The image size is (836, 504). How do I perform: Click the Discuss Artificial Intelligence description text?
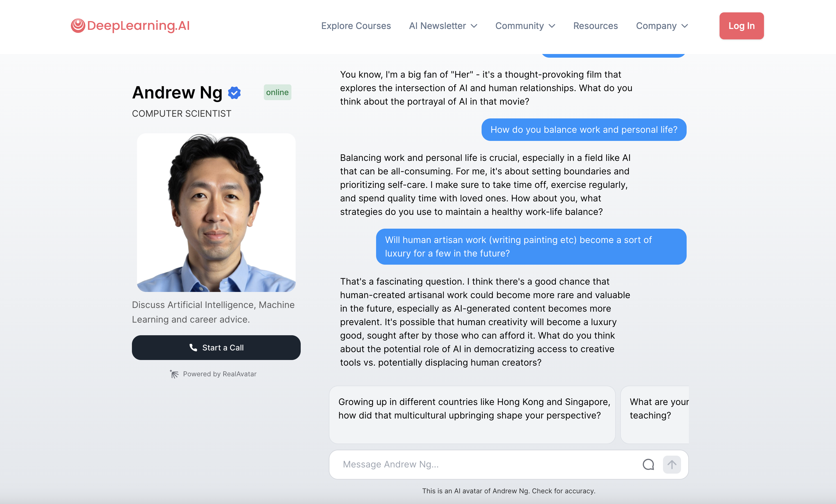(x=213, y=312)
